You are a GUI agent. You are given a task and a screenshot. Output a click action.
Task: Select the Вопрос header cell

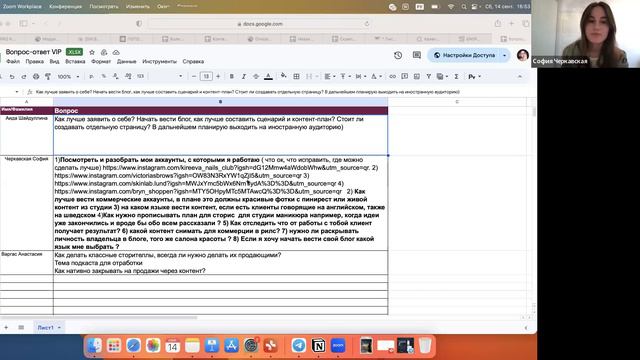(220, 111)
